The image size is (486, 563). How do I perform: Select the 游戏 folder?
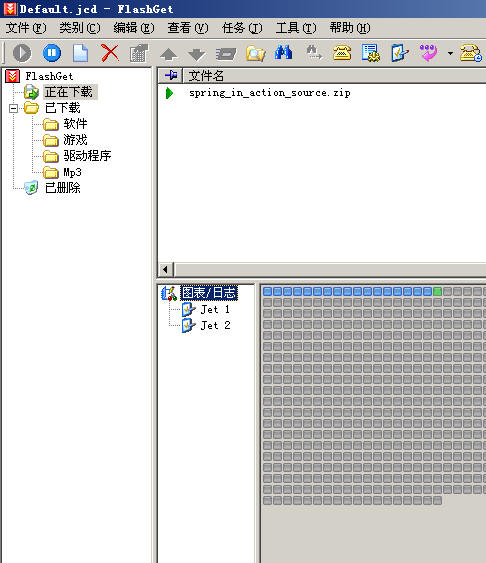75,140
